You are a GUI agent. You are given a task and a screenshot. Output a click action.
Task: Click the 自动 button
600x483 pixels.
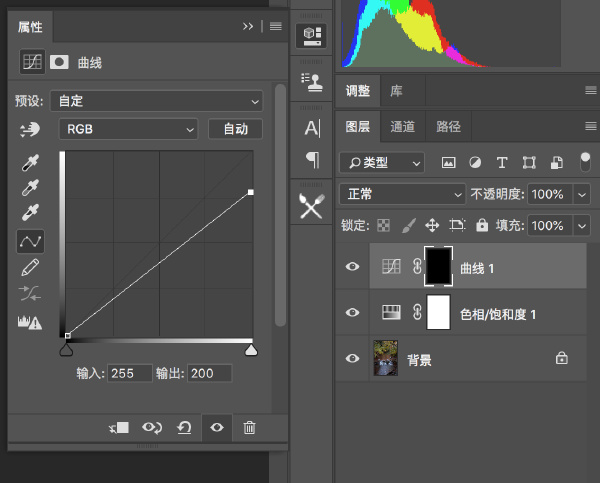(235, 129)
